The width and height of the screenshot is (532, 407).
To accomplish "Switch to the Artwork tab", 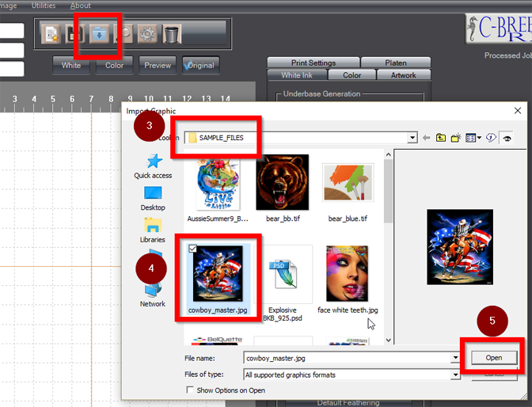I will coord(404,75).
